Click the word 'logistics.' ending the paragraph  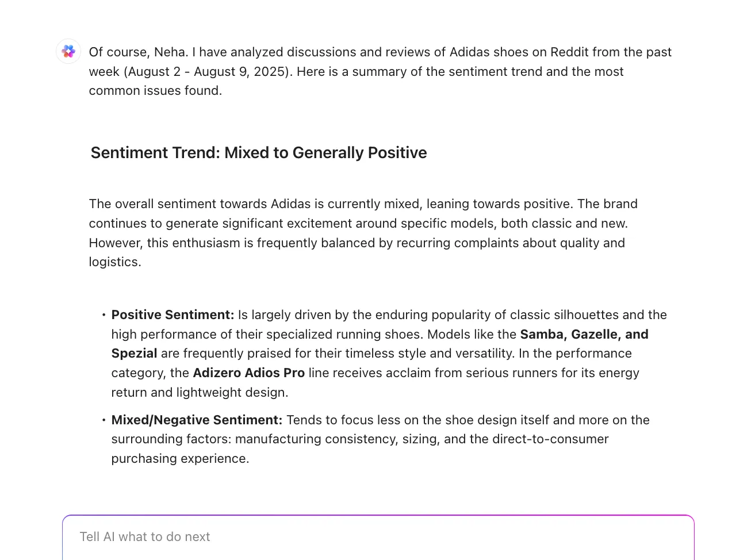tap(115, 262)
